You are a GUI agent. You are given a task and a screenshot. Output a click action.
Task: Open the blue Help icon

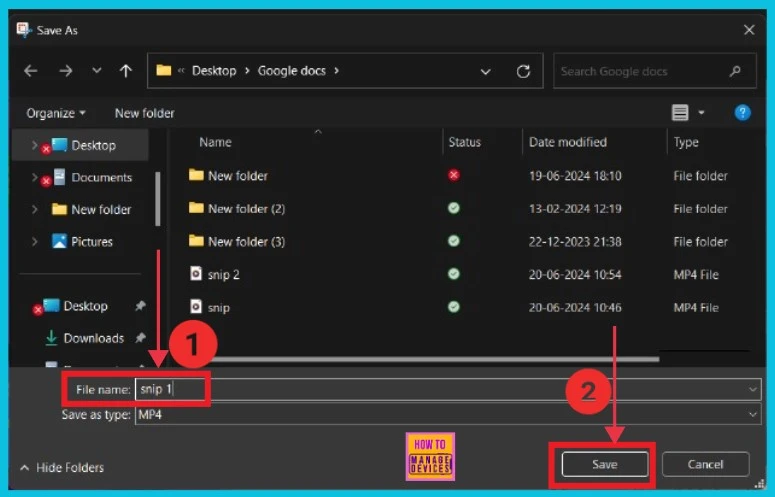click(x=742, y=113)
